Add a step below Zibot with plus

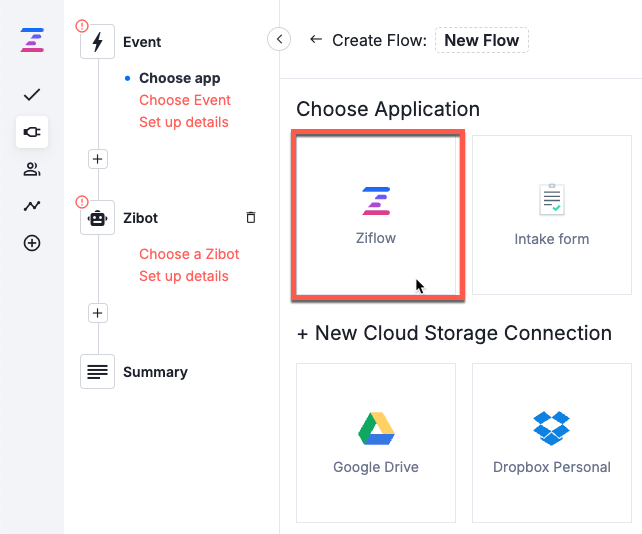click(x=98, y=313)
